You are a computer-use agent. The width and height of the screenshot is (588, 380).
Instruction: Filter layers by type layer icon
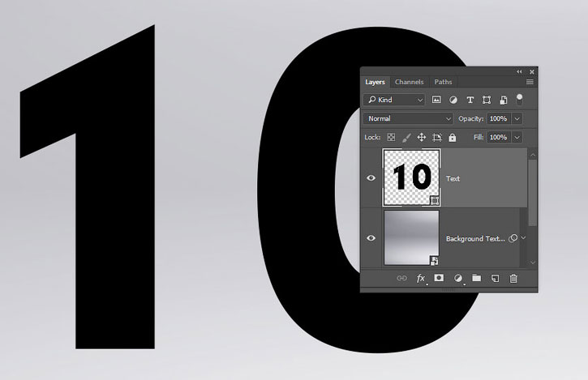tap(470, 100)
